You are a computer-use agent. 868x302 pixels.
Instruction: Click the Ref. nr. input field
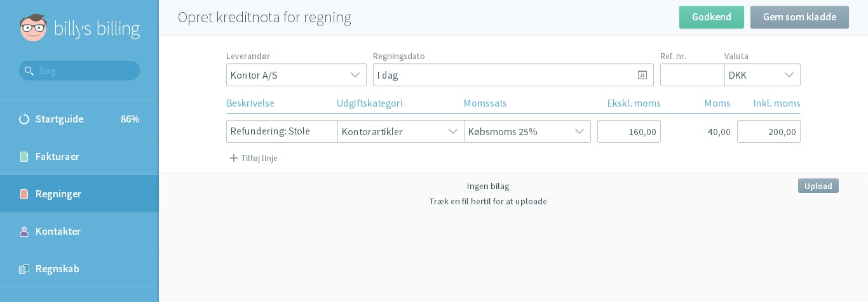pyautogui.click(x=692, y=75)
